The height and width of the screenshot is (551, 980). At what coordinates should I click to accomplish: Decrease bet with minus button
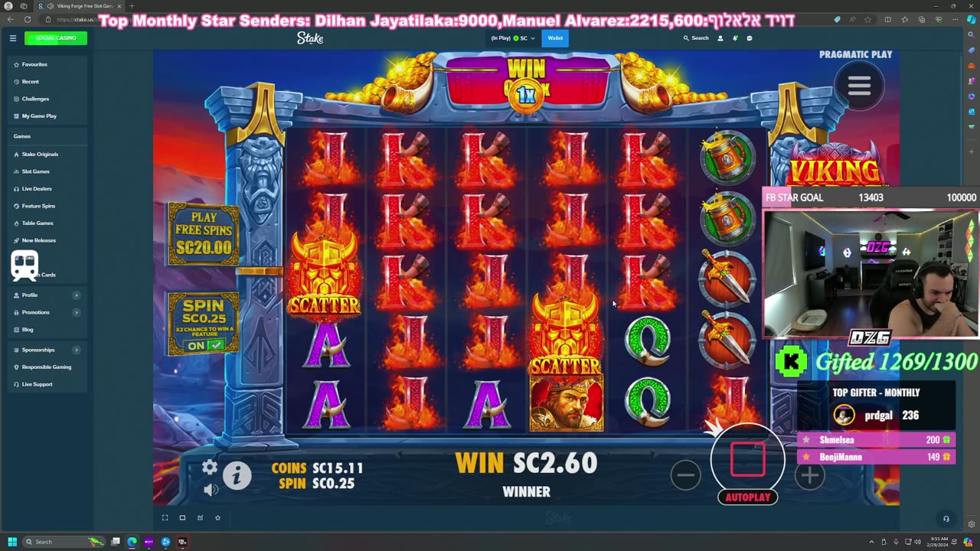coord(685,475)
